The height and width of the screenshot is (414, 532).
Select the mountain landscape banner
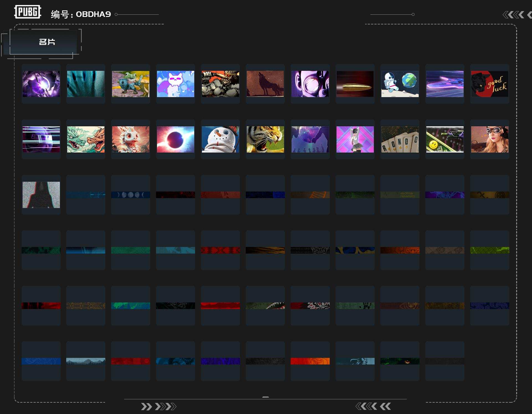click(x=86, y=361)
